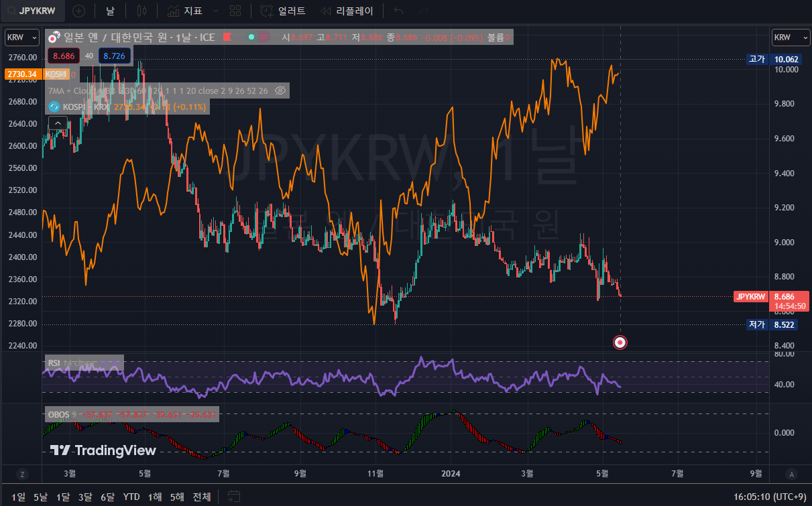
Task: Click the 8.686 sell price button
Action: [64, 56]
